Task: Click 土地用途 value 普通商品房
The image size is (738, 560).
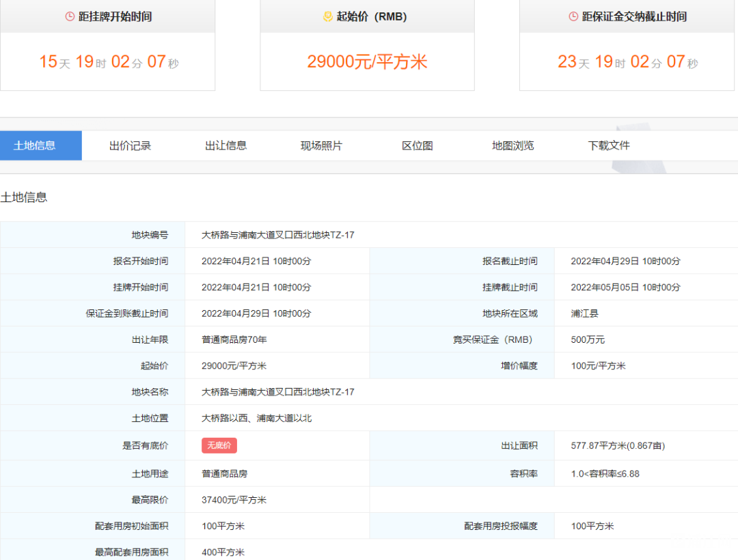Action: [225, 474]
